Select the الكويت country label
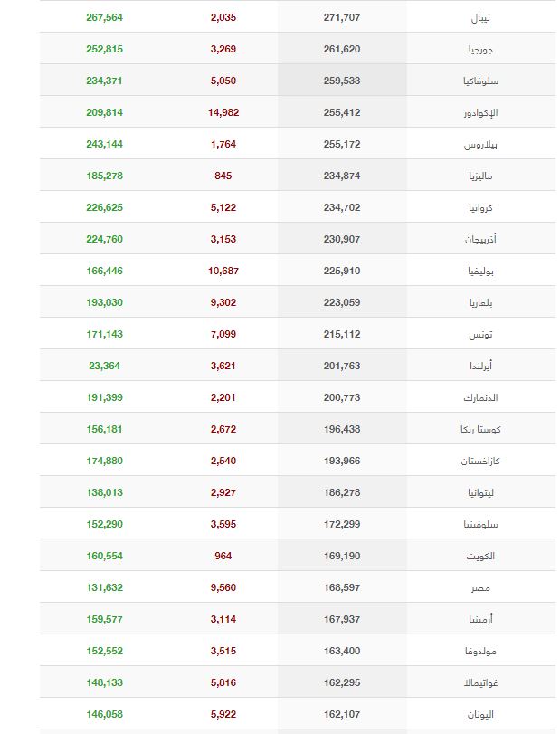This screenshot has width=560, height=734. click(x=480, y=556)
